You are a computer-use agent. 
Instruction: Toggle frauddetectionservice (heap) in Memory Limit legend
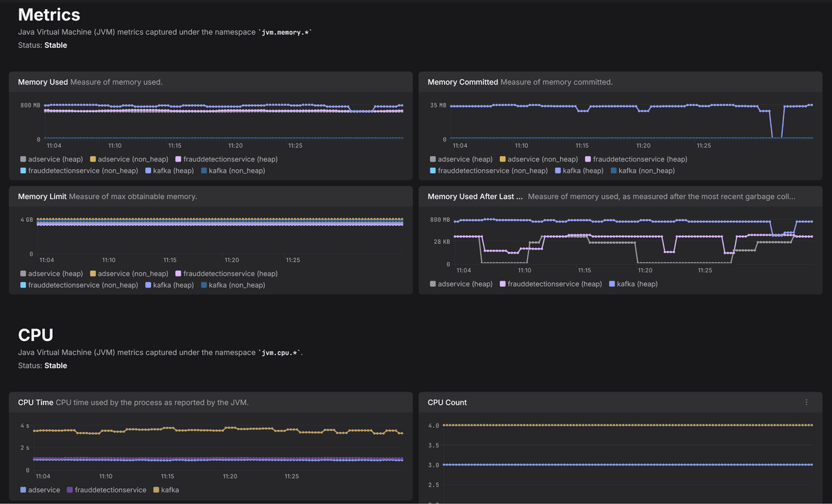(x=226, y=274)
